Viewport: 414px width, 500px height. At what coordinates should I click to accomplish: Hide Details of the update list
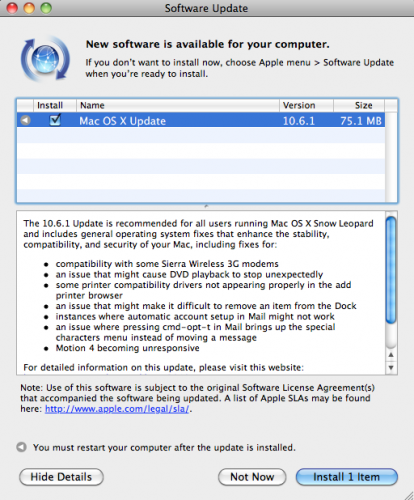[x=61, y=477]
